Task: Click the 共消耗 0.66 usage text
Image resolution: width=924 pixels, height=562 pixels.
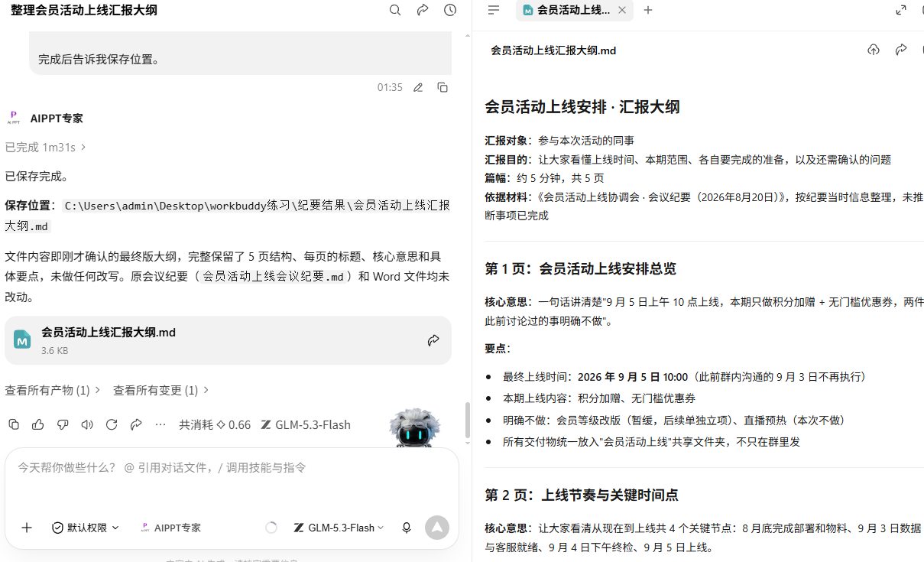Action: pos(215,424)
